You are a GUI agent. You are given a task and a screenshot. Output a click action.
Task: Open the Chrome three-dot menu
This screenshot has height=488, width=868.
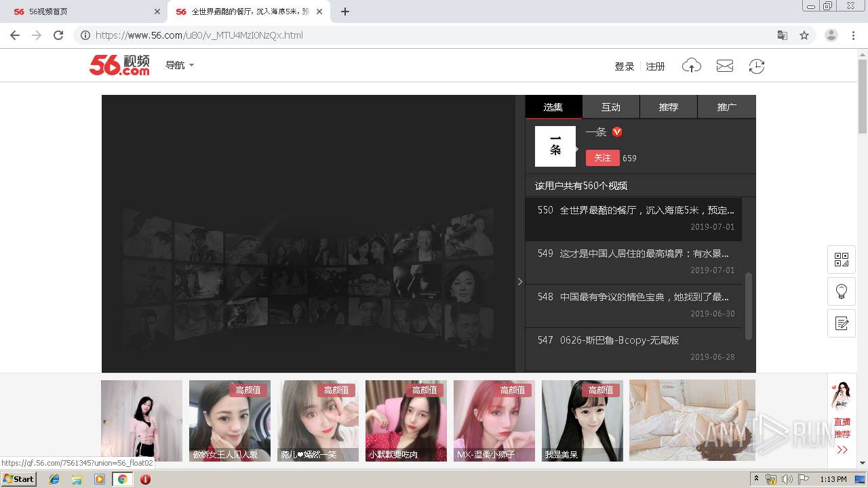coord(853,35)
